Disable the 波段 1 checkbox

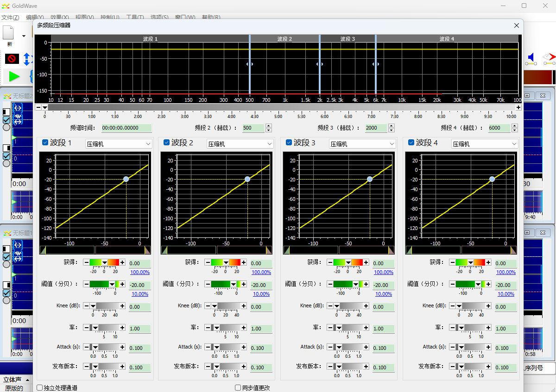(45, 143)
